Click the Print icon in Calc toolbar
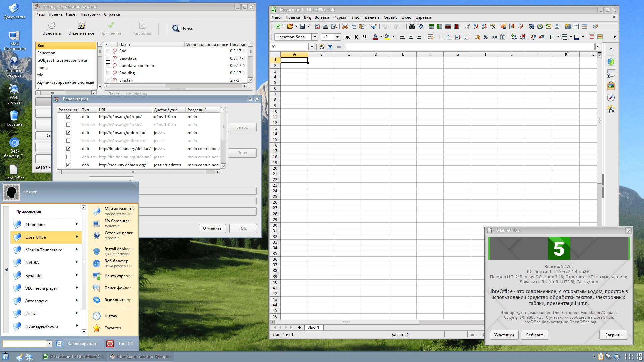Image resolution: width=644 pixels, height=362 pixels. click(325, 27)
